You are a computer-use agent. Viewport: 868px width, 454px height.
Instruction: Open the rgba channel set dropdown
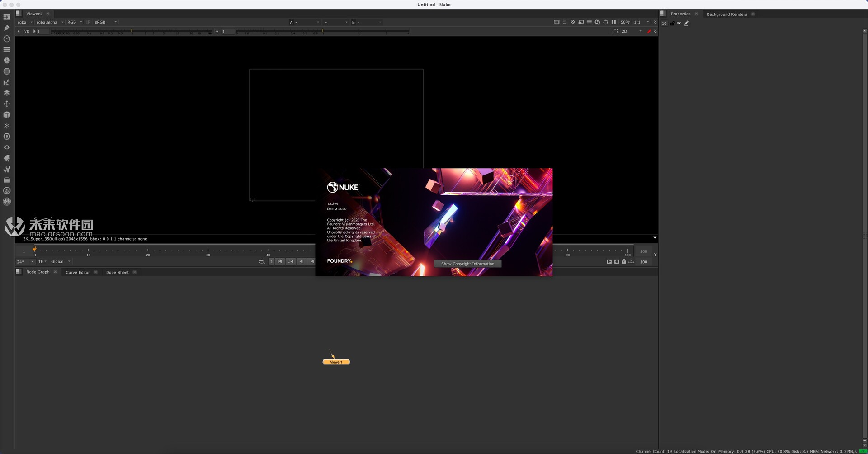point(25,22)
